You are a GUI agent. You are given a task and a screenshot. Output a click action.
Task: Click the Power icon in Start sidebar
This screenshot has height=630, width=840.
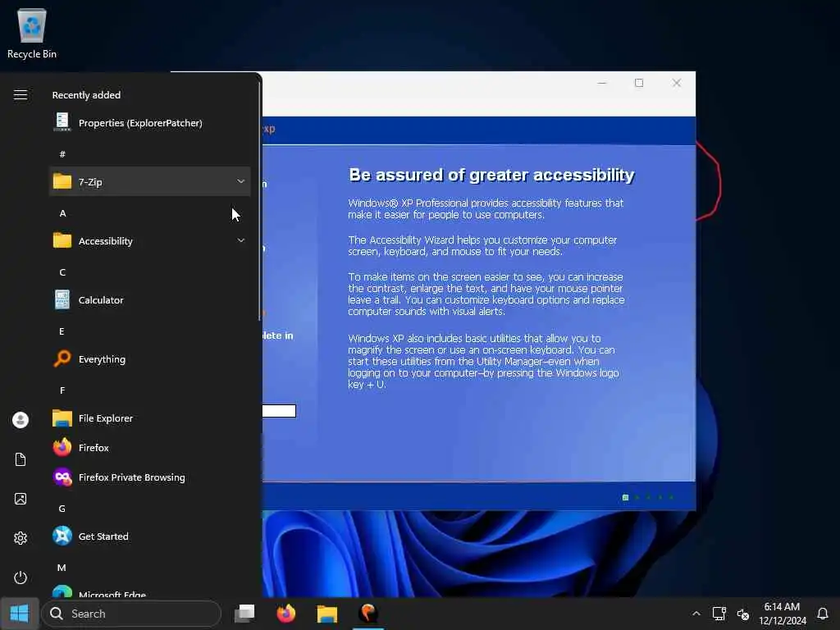click(21, 577)
